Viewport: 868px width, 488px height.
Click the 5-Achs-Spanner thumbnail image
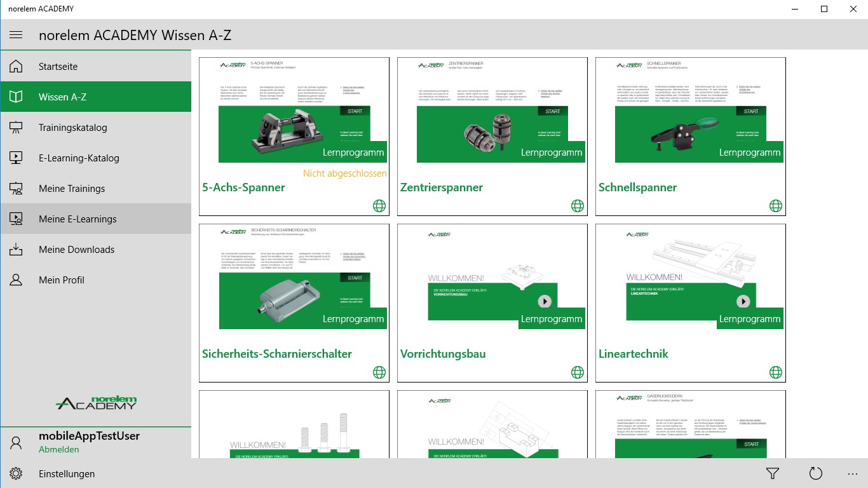[294, 111]
